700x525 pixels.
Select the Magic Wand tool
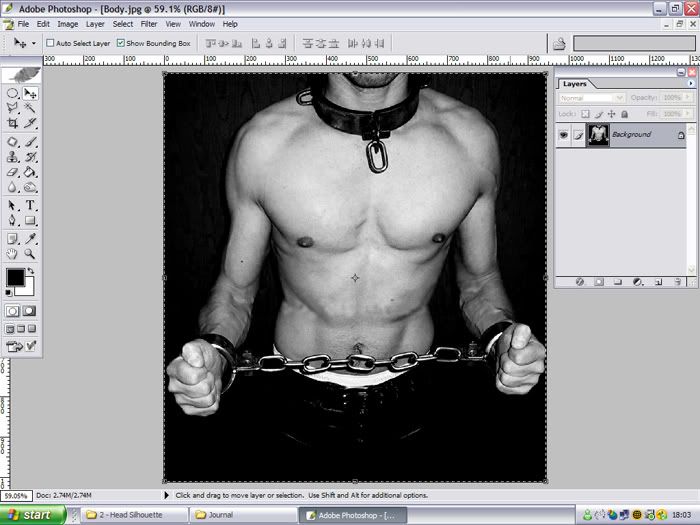pyautogui.click(x=30, y=108)
